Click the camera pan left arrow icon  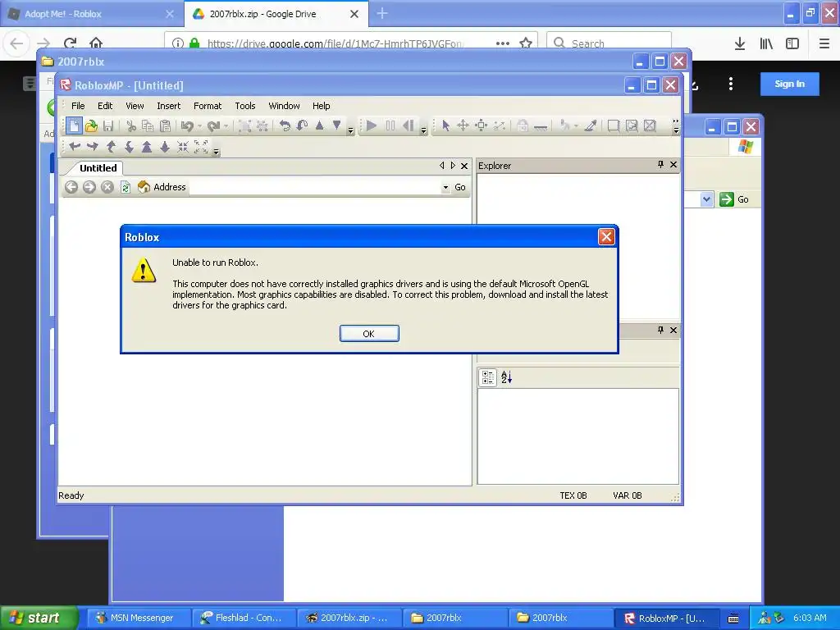(x=75, y=146)
